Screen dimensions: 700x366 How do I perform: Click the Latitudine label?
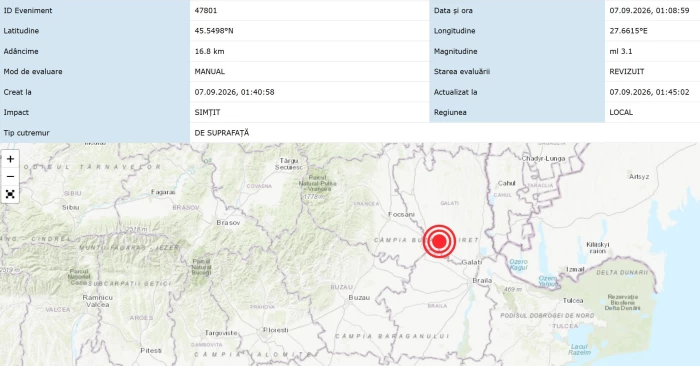(x=21, y=31)
